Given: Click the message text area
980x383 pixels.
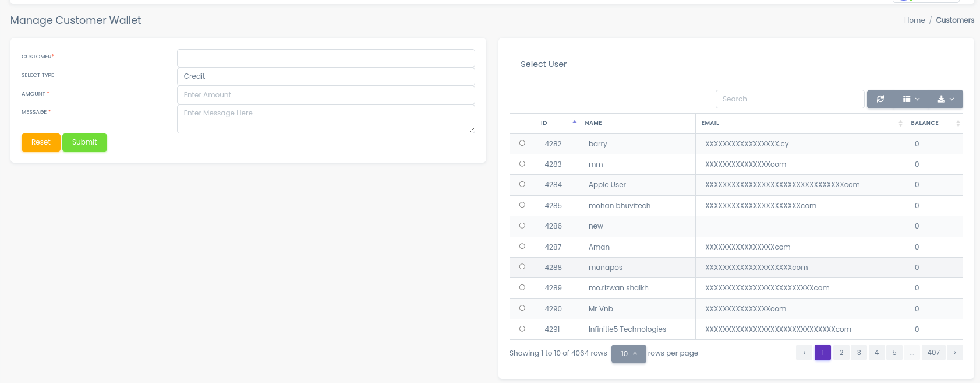Looking at the screenshot, I should pos(326,119).
